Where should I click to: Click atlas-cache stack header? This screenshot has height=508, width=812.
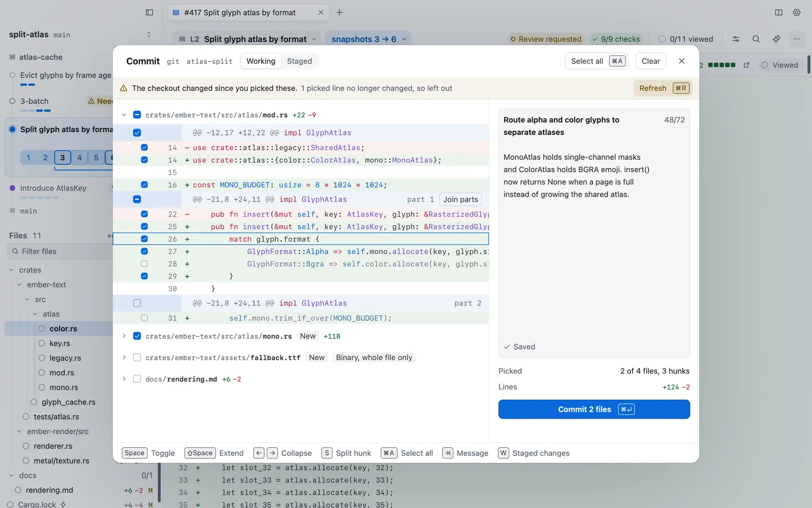pyautogui.click(x=41, y=57)
